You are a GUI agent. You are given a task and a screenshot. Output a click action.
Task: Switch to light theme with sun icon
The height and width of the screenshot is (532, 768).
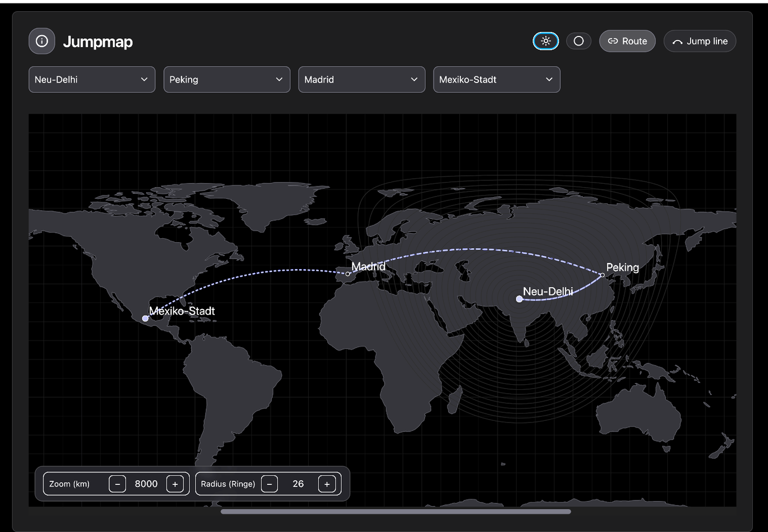(x=545, y=41)
